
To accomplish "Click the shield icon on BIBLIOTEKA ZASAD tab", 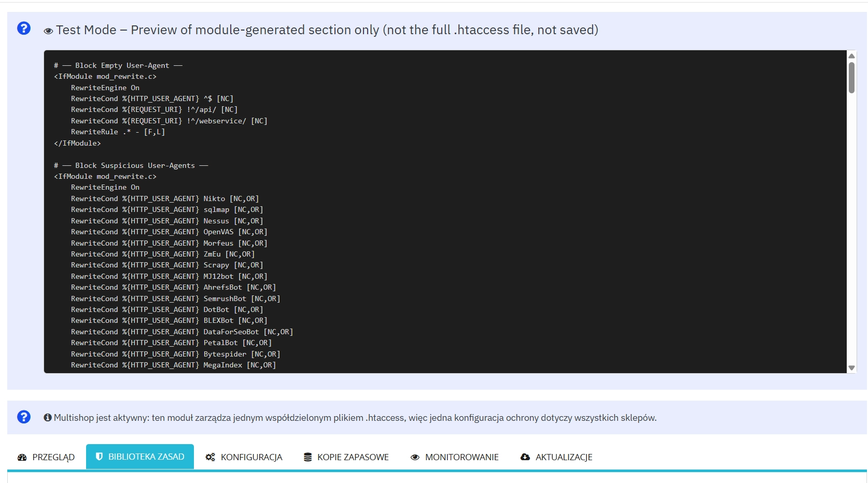I will pos(99,457).
